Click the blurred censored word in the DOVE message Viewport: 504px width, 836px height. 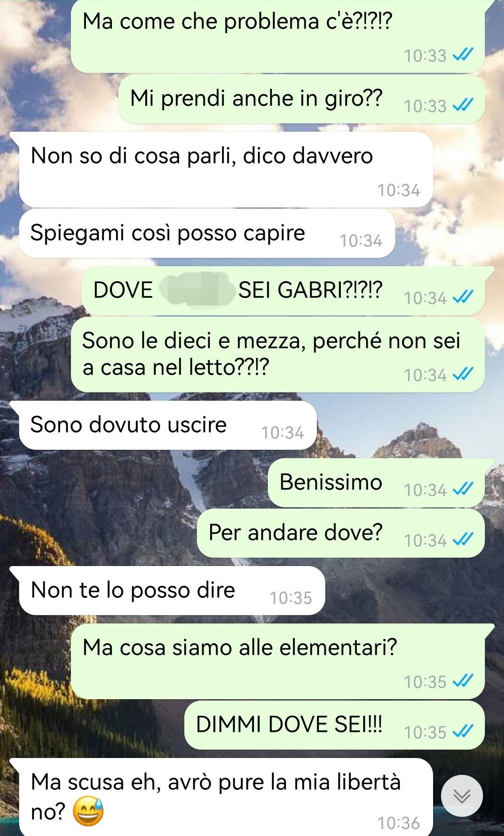click(x=196, y=290)
